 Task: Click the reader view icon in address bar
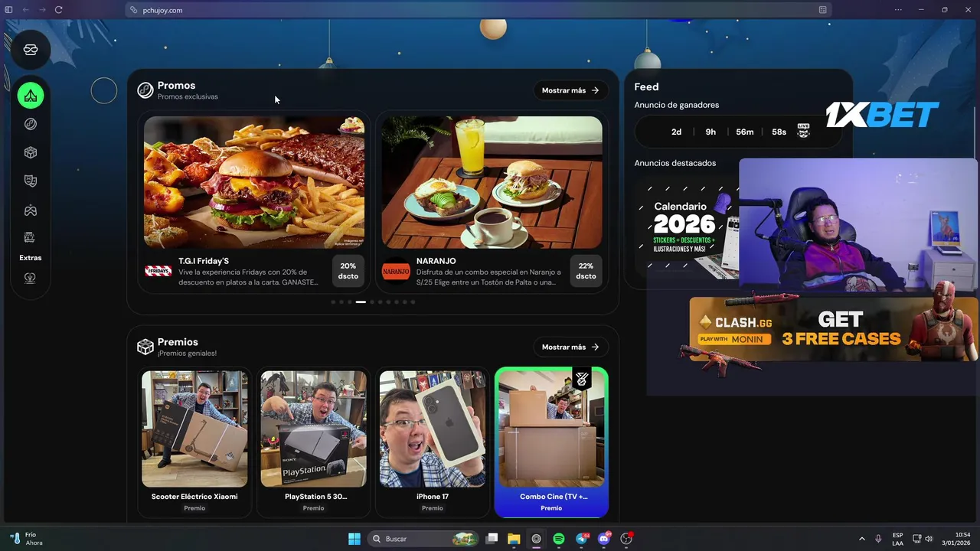pos(822,10)
